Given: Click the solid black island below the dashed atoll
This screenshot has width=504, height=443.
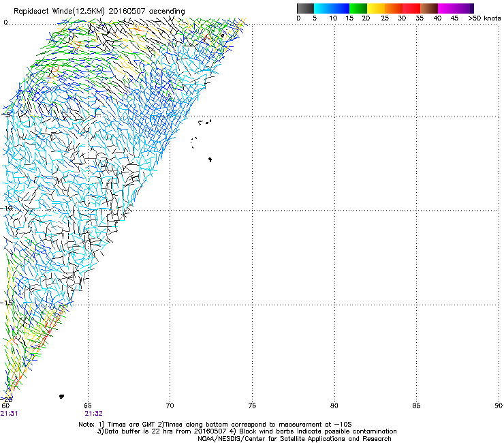Looking at the screenshot, I should [210, 159].
